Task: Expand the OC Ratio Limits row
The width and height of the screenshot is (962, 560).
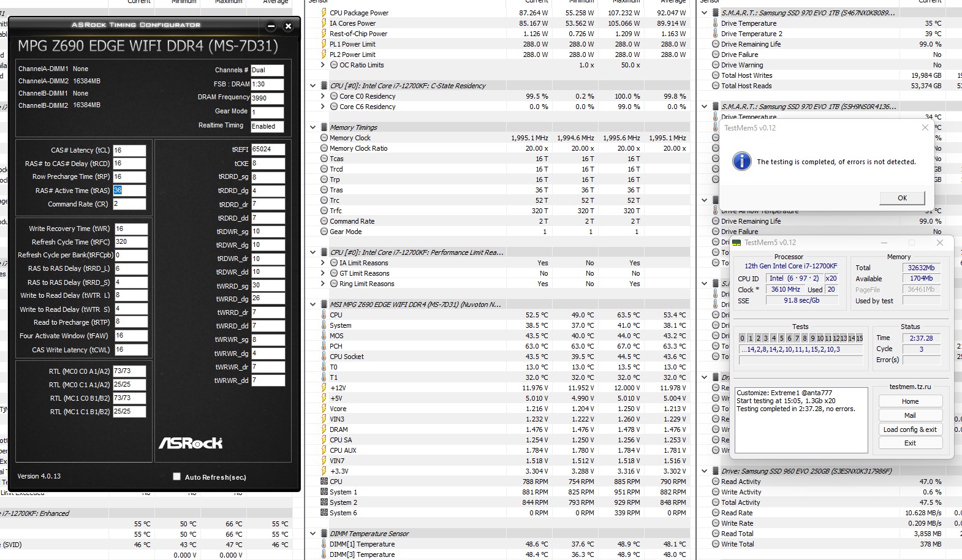Action: tap(323, 65)
